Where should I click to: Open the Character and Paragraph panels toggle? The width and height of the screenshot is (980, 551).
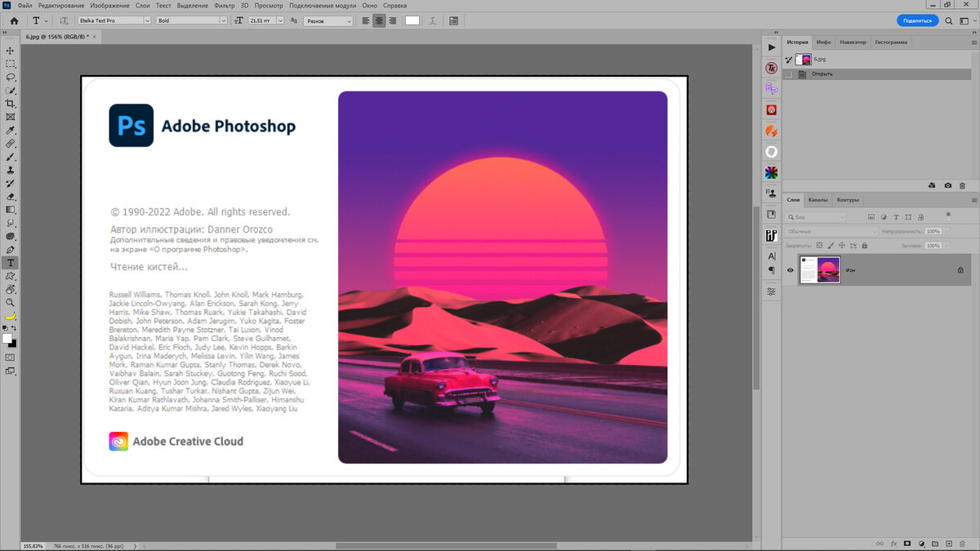click(453, 20)
